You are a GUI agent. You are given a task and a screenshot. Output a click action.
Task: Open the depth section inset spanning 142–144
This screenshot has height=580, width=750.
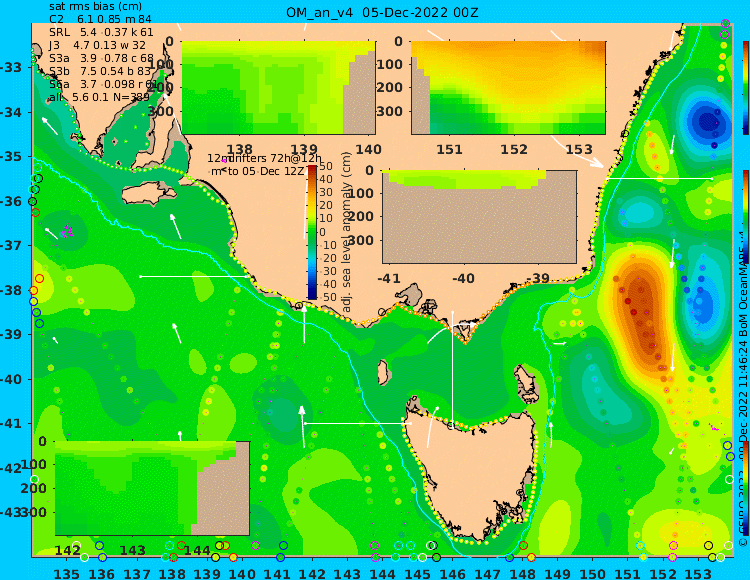[152, 488]
